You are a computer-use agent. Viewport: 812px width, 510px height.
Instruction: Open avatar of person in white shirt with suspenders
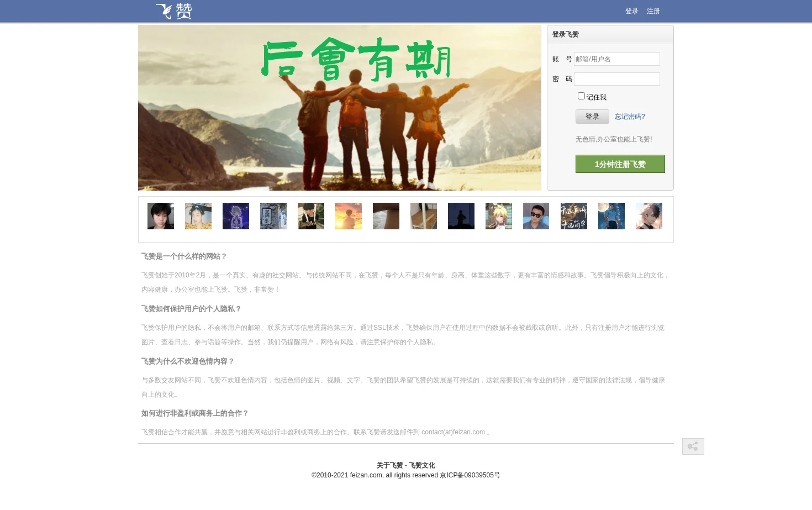point(311,216)
